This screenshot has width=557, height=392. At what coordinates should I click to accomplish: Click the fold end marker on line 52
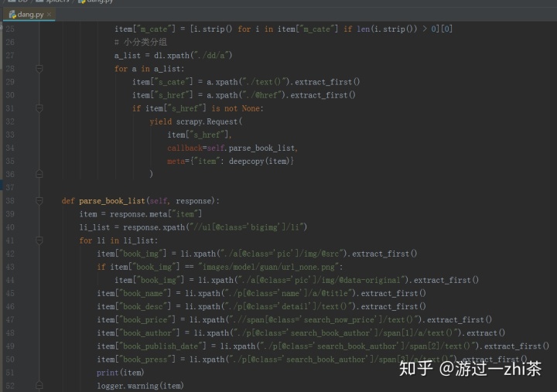point(39,385)
